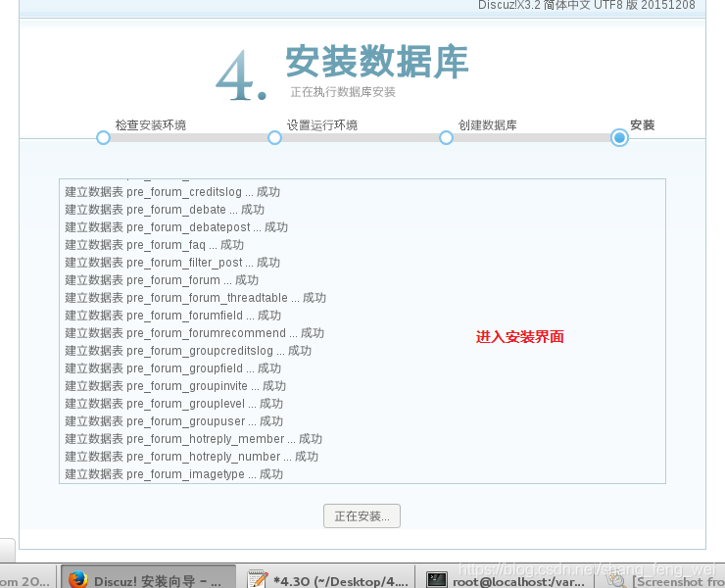Viewport: 725px width, 588px height.
Task: Click the pre_forum_forum_threadtable log line
Action: (196, 298)
